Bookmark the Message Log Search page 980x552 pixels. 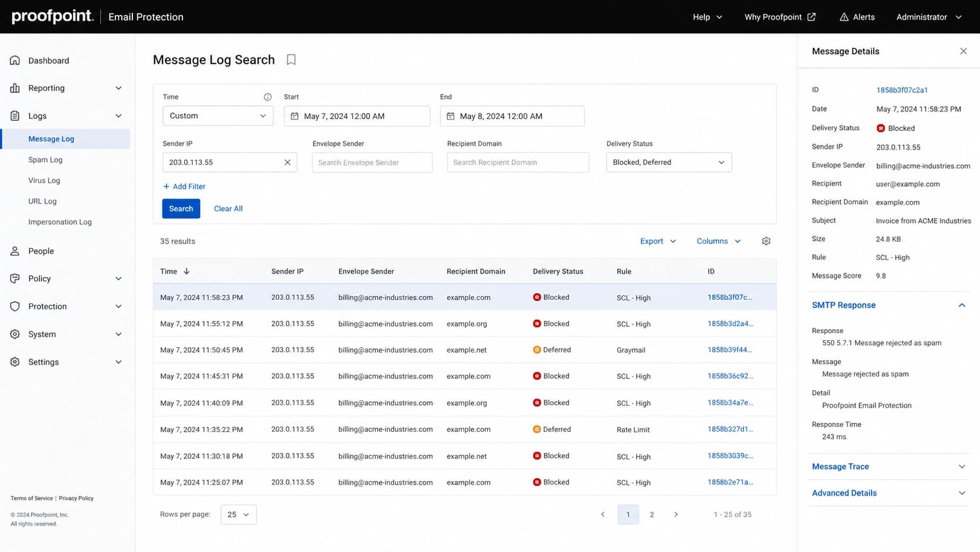click(x=291, y=60)
